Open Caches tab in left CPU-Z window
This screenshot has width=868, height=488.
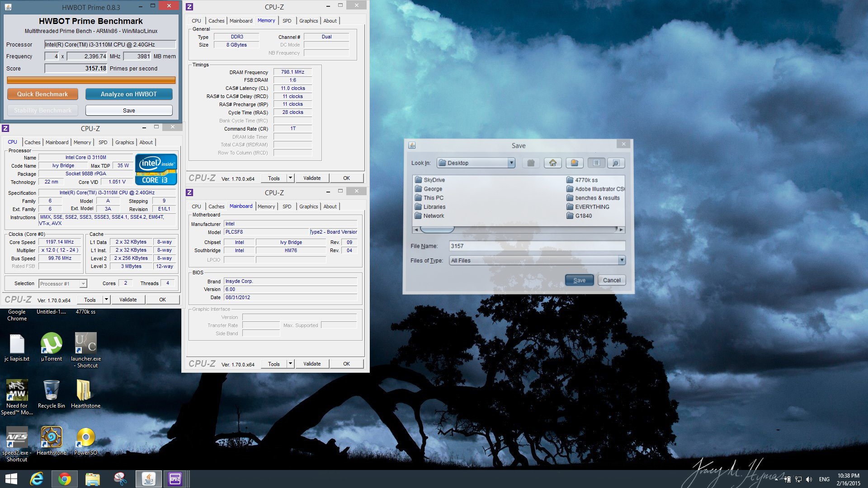point(32,142)
